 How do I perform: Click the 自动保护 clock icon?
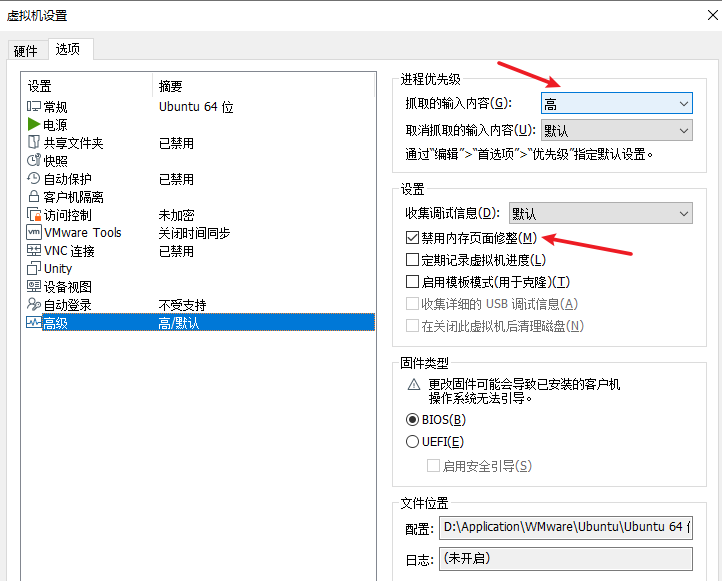[34, 178]
